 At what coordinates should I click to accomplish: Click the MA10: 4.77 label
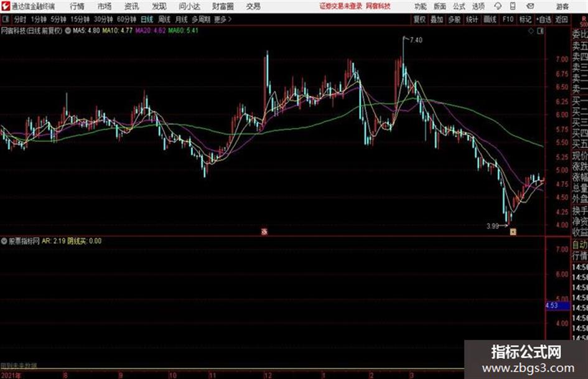[x=118, y=30]
